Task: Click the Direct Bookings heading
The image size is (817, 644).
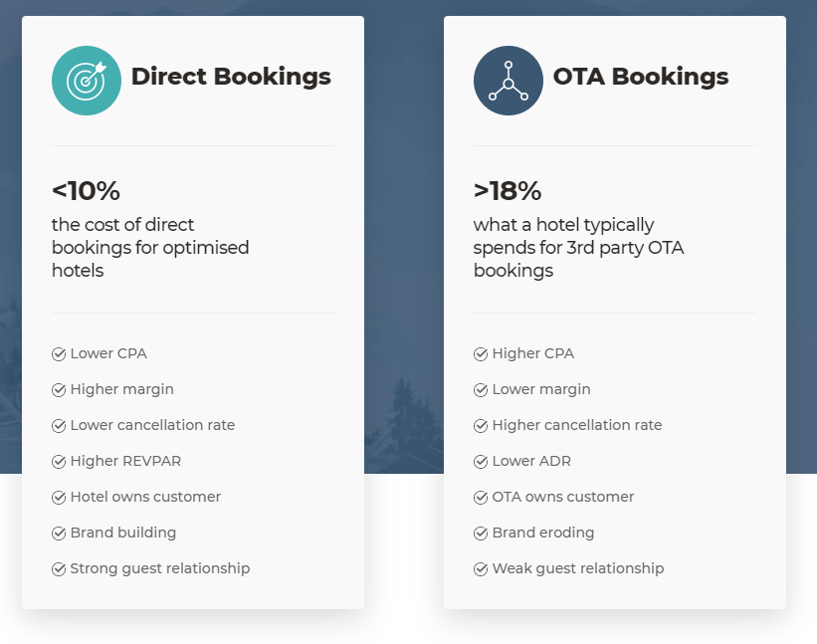Action: pyautogui.click(x=231, y=77)
